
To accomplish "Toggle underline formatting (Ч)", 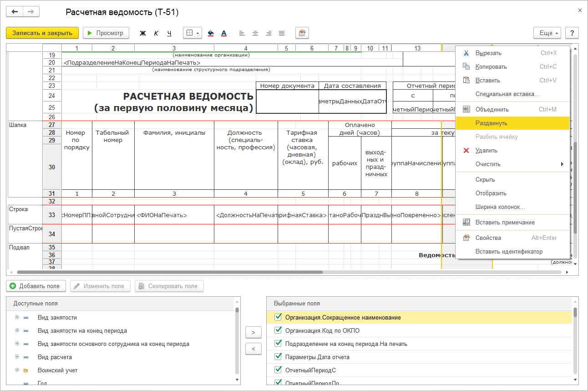I will [169, 33].
